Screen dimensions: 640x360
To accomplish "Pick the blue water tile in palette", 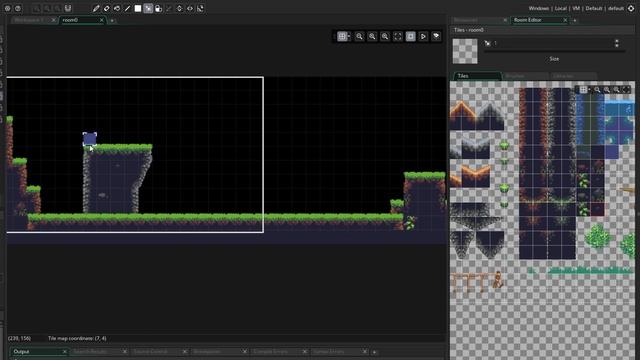I will 619,122.
